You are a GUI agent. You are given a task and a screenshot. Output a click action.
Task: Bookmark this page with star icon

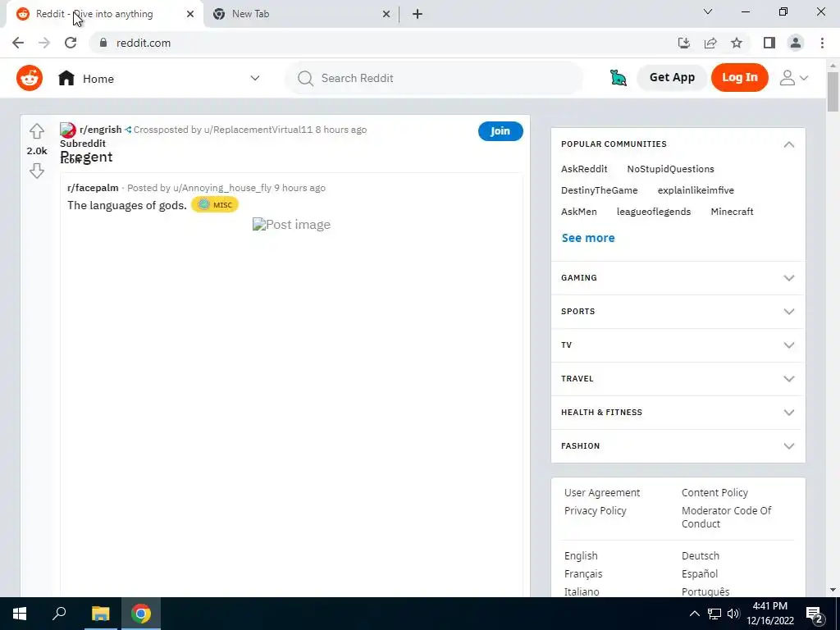coord(737,43)
